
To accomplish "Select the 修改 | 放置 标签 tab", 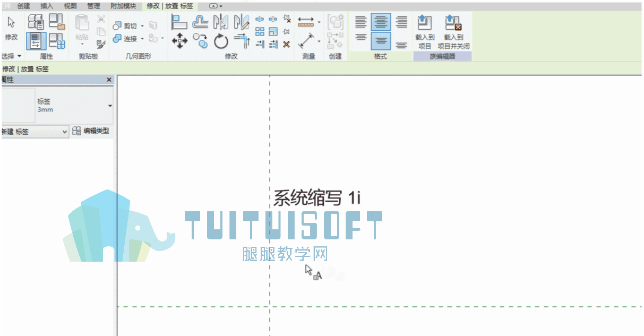I will click(170, 6).
